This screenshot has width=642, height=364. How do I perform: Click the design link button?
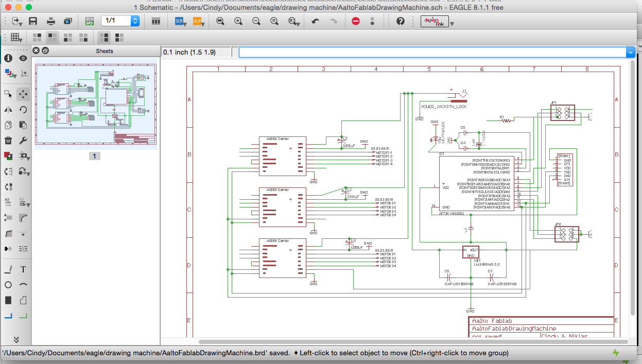coord(435,21)
